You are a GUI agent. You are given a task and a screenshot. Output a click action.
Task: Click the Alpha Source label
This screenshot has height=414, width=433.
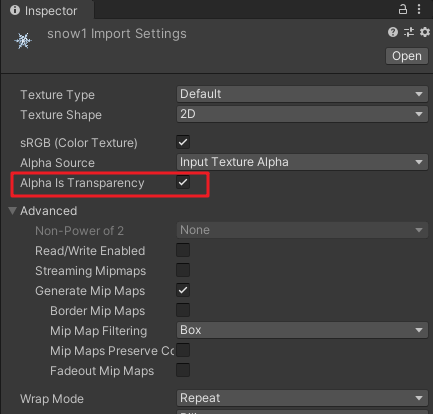click(57, 163)
